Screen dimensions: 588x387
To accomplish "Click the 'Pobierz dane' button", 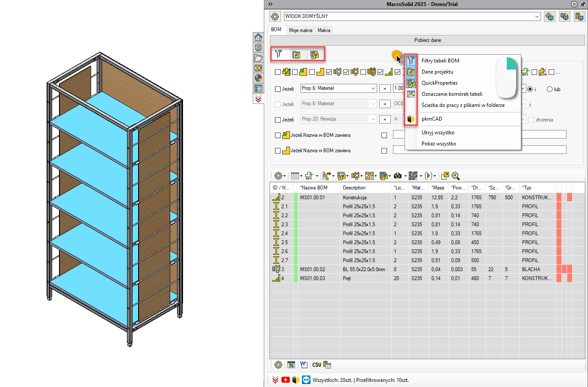I will point(427,40).
